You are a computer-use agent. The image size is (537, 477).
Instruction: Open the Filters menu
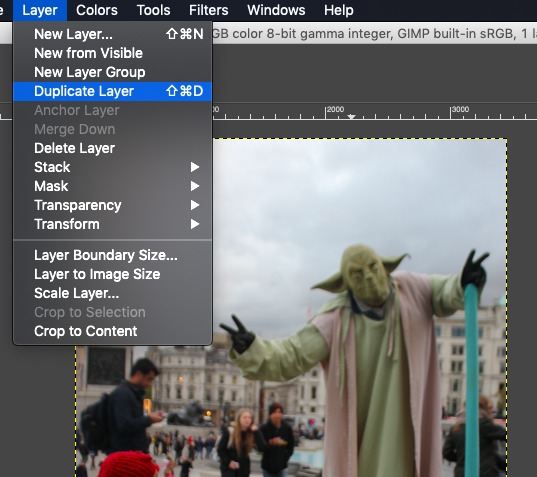[209, 10]
